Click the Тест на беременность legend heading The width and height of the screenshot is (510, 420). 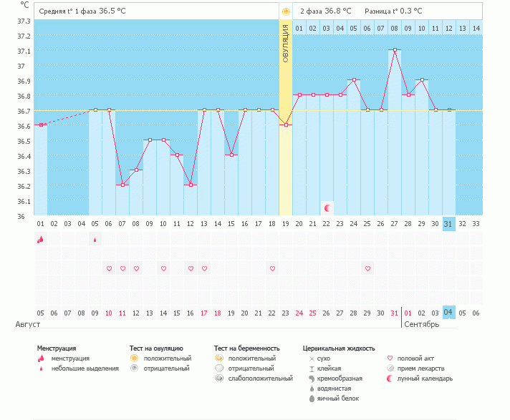246,348
